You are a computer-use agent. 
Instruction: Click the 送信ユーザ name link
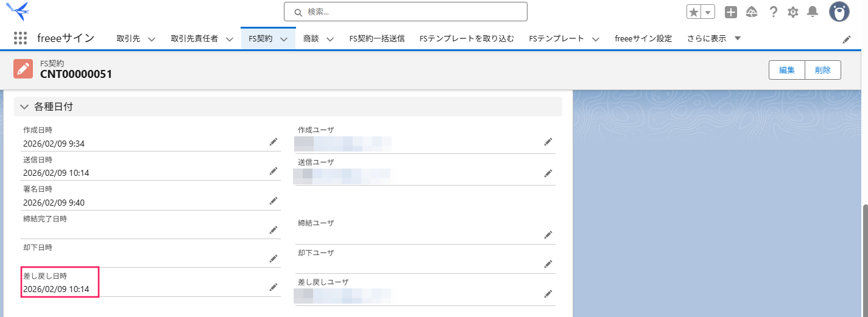point(343,175)
